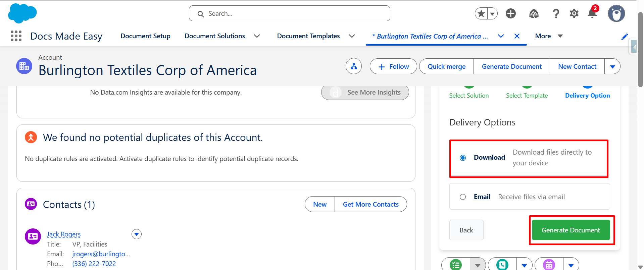Click the 'VP, Facilities' title value
The width and height of the screenshot is (644, 270).
pyautogui.click(x=90, y=244)
